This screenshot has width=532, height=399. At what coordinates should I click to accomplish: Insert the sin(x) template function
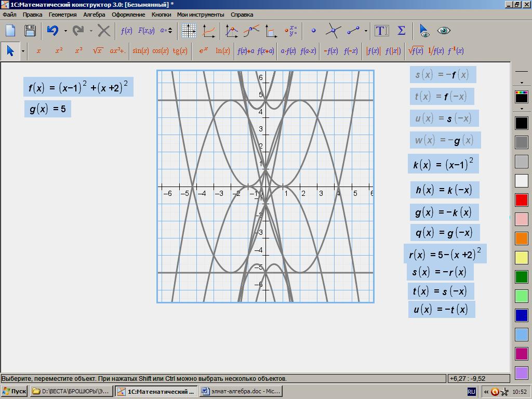140,51
